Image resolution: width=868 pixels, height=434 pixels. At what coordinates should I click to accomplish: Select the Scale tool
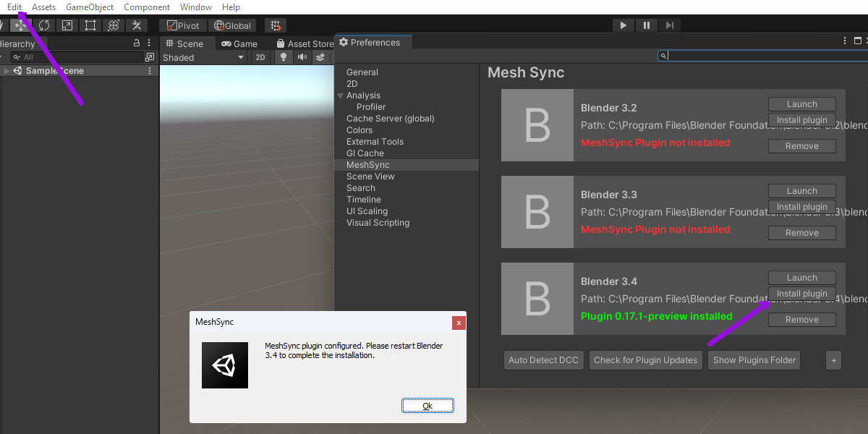click(x=67, y=25)
